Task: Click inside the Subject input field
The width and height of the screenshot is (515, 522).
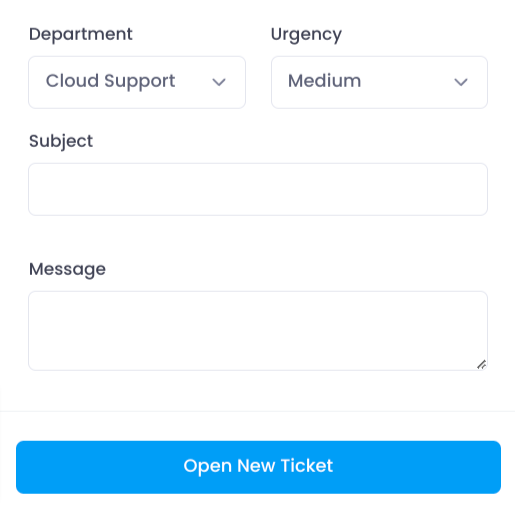Action: (258, 189)
